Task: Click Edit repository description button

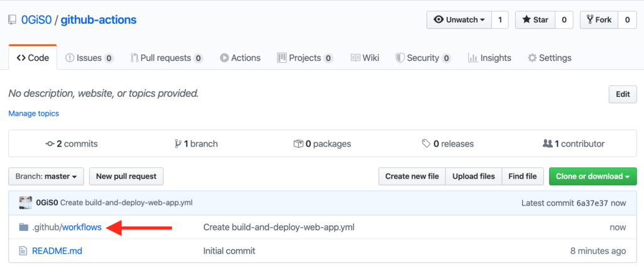Action: [623, 94]
